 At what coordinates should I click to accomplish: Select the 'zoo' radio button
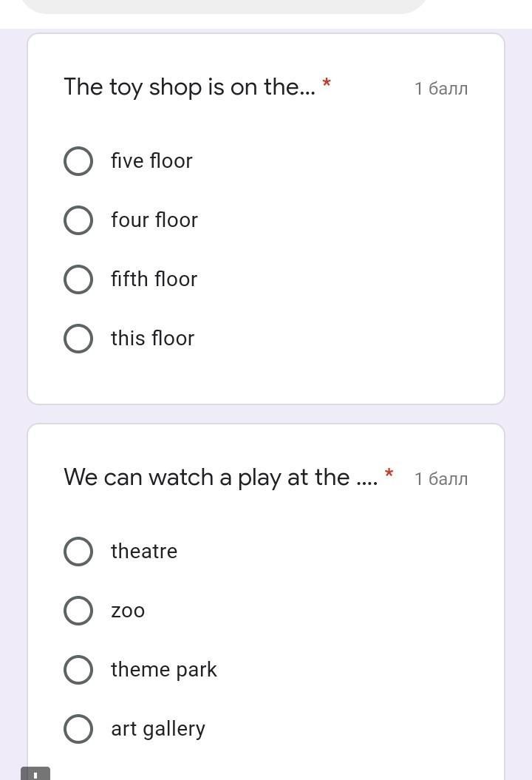(78, 611)
